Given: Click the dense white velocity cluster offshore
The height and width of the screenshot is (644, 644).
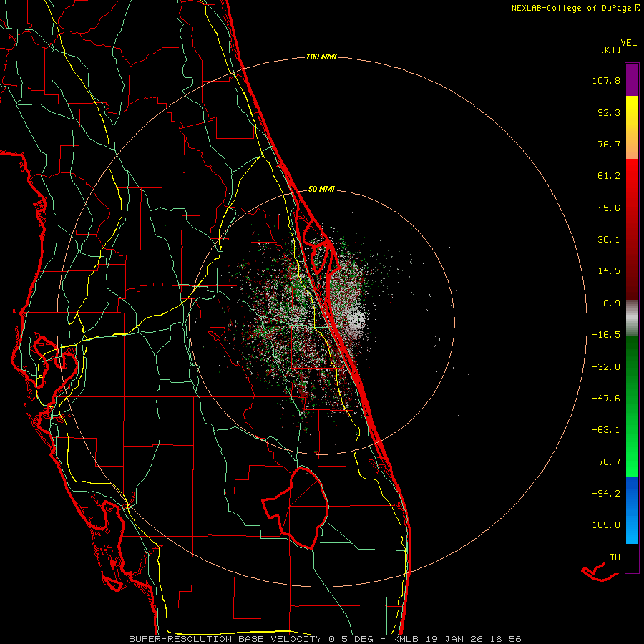Looking at the screenshot, I should pos(356,321).
